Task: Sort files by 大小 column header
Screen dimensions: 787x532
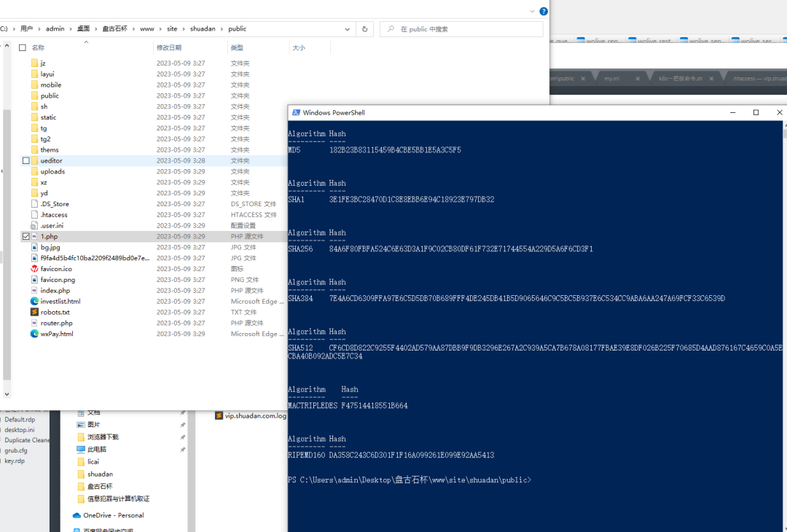Action: [x=299, y=47]
